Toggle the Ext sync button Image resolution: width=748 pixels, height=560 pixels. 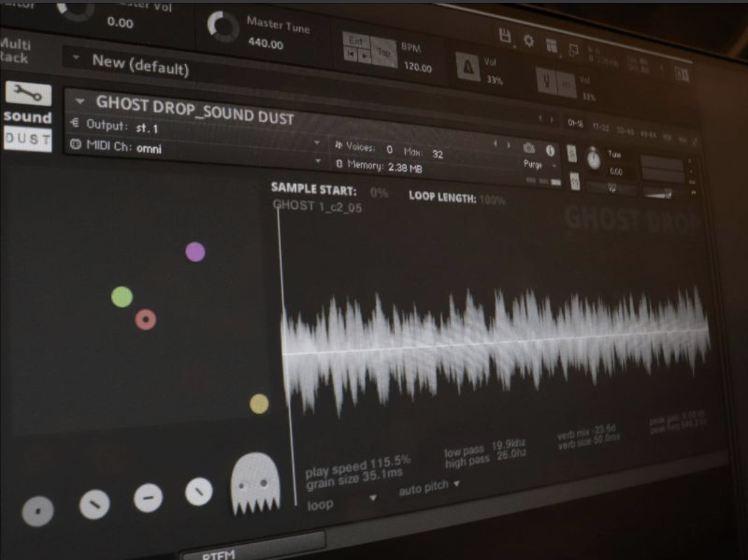[x=357, y=41]
